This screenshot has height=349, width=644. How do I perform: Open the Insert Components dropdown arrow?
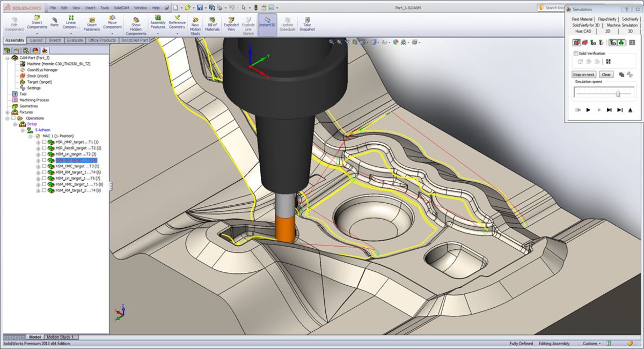[37, 34]
